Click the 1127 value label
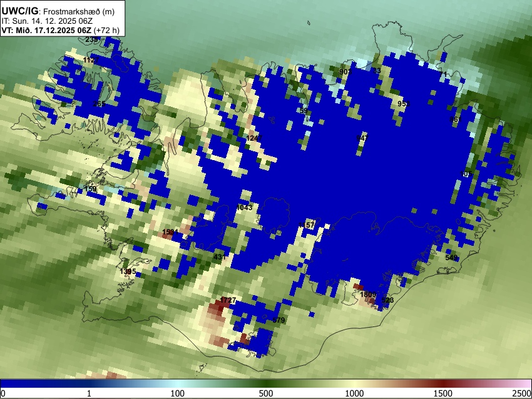Screen dimensions: 532x399 point(91,60)
